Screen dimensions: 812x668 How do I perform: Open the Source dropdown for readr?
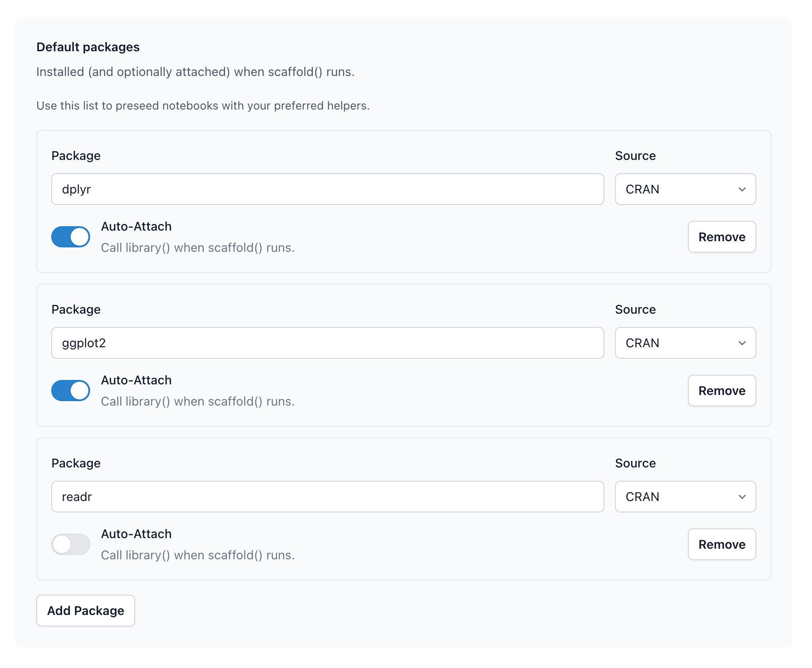point(685,497)
